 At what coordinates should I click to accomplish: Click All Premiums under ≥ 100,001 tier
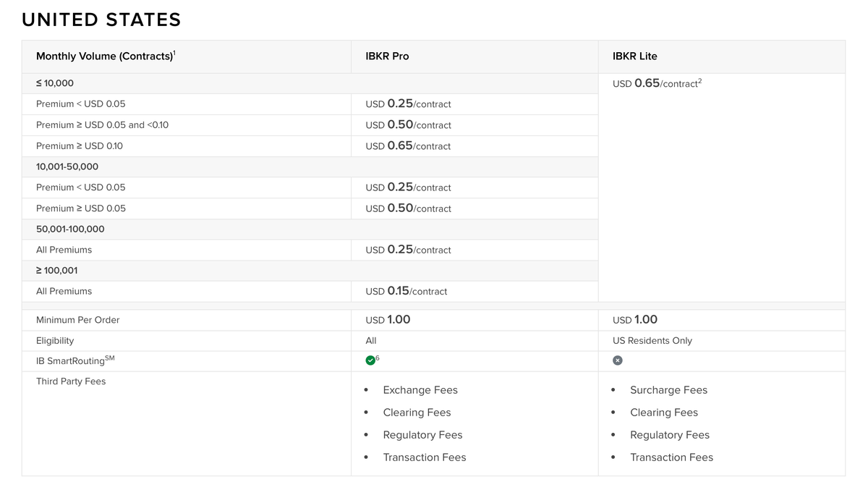point(64,291)
